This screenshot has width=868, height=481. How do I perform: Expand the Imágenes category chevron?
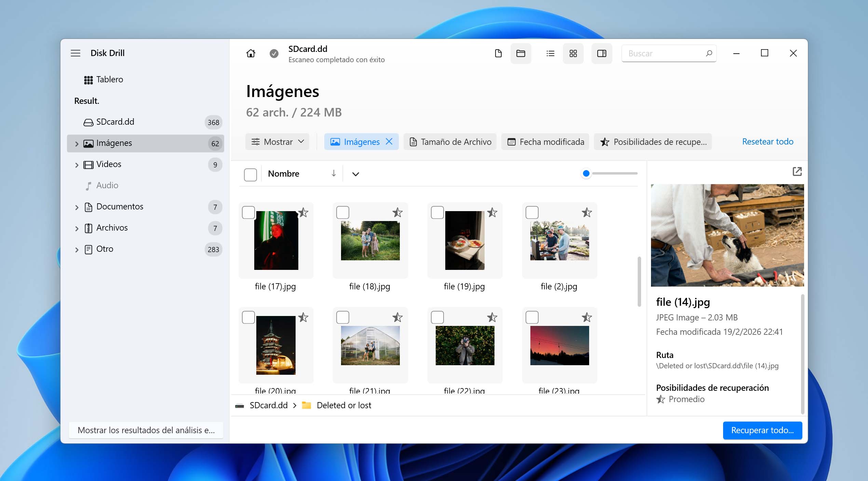click(77, 144)
